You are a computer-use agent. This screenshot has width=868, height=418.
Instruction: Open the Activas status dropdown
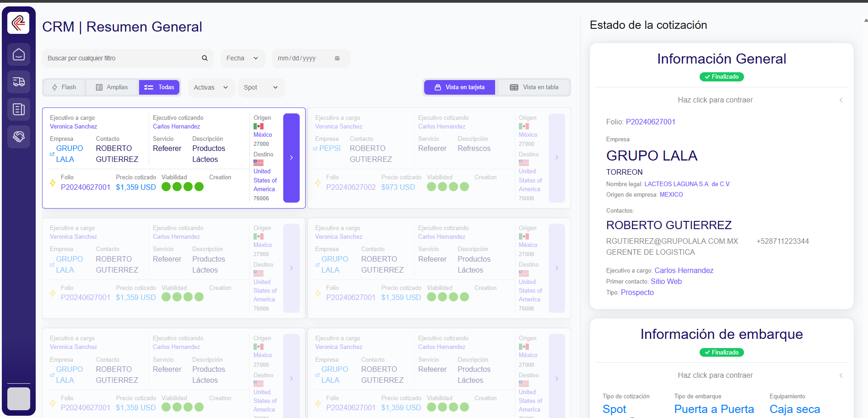(211, 87)
